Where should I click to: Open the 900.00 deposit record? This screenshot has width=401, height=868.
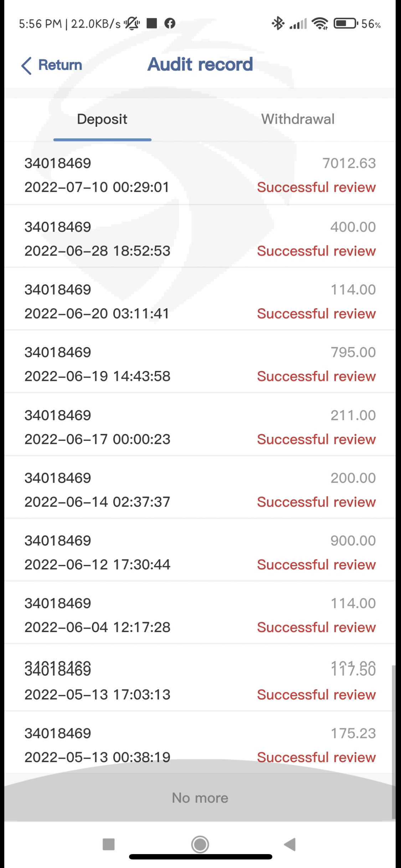point(200,552)
